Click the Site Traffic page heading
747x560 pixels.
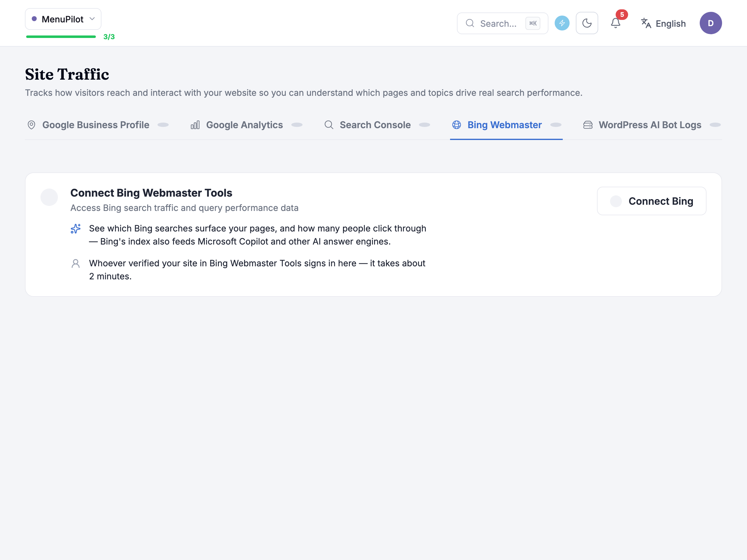[x=67, y=74]
